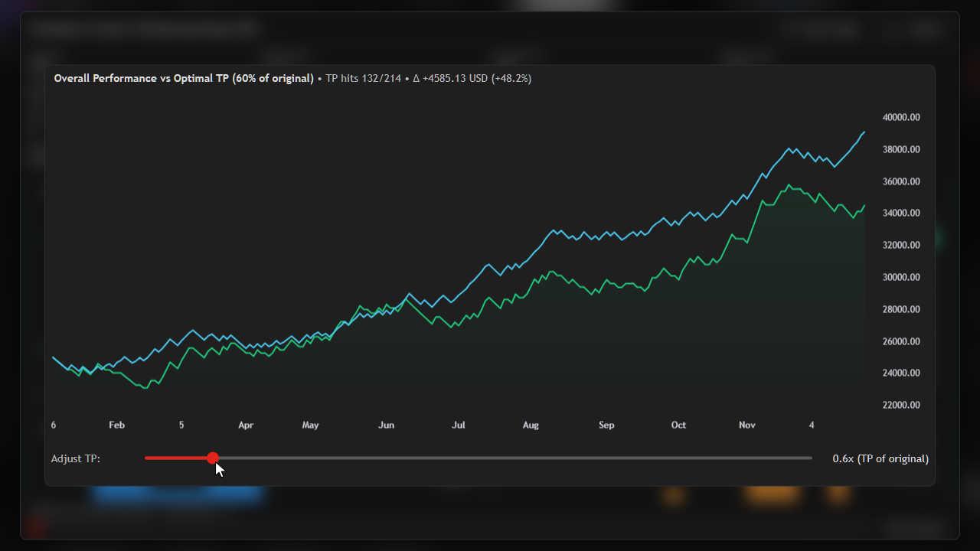This screenshot has width=980, height=551.
Task: Click the 'Jun' time axis label
Action: pyautogui.click(x=387, y=425)
